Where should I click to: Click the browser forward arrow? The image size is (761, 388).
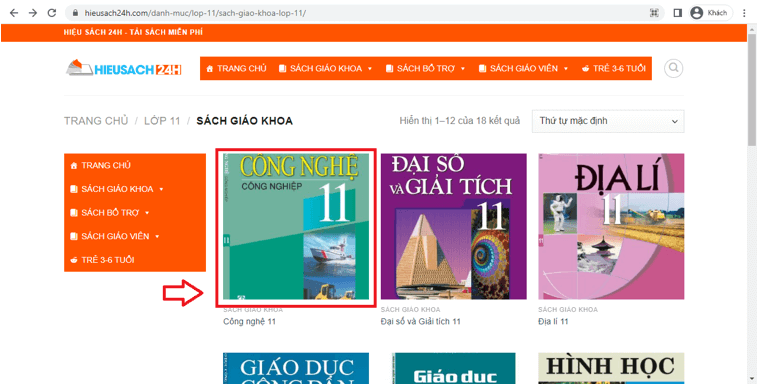[33, 13]
